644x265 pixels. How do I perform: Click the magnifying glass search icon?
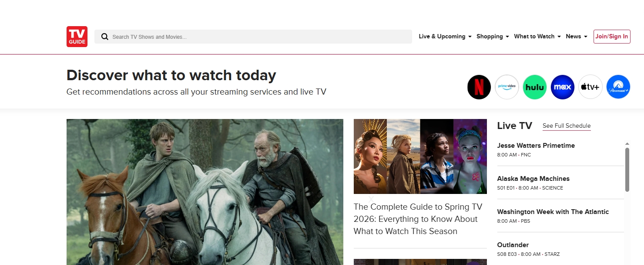[105, 37]
